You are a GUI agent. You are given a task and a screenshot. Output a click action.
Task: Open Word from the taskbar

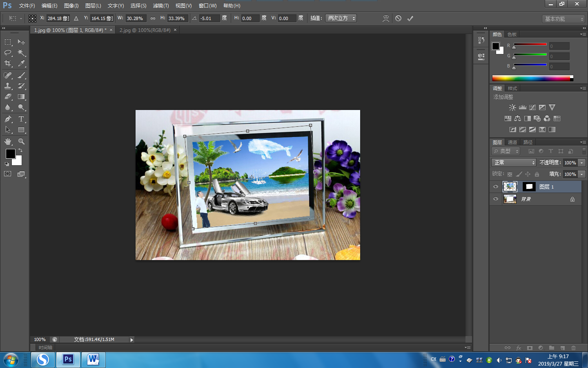(x=93, y=360)
